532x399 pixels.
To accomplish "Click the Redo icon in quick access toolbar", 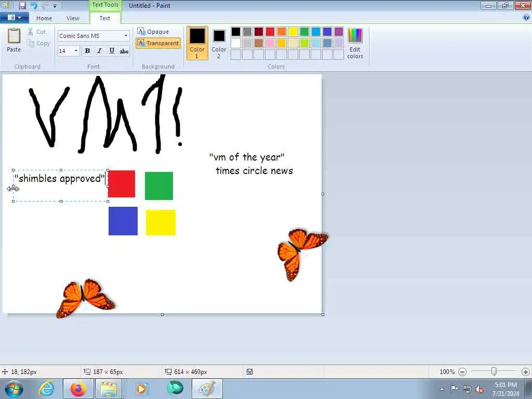I will tap(45, 5).
